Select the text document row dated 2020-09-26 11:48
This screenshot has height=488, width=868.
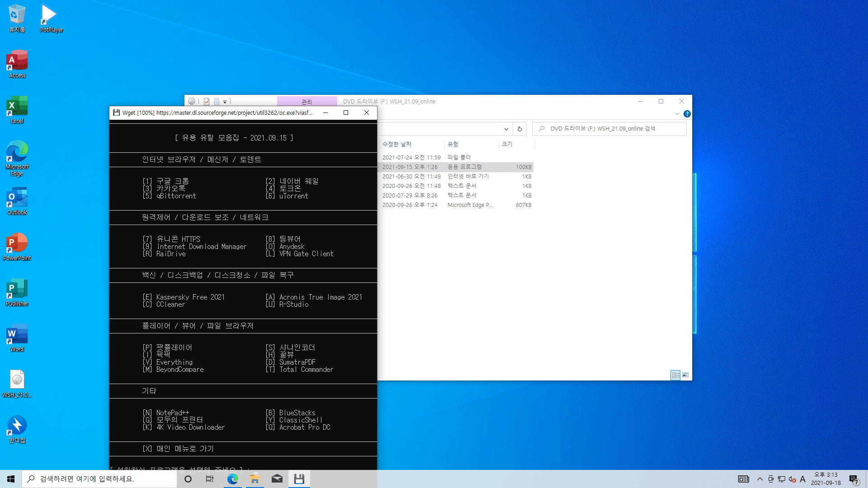click(456, 186)
